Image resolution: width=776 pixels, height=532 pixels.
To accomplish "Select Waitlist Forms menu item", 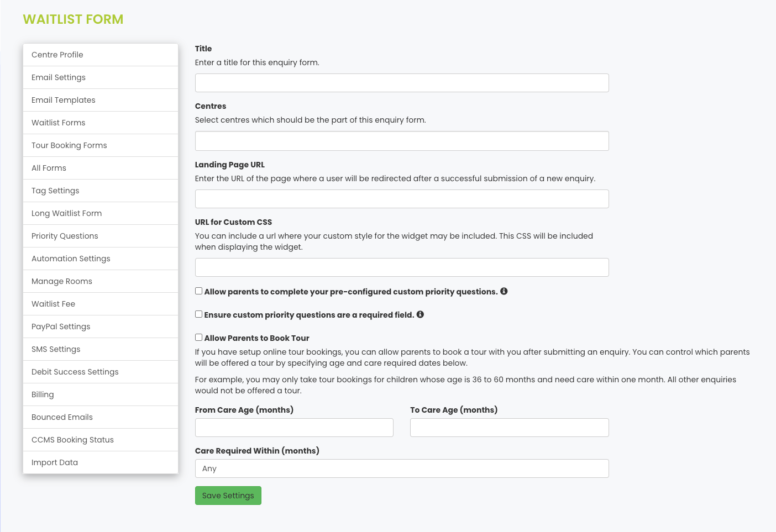I will (x=101, y=123).
